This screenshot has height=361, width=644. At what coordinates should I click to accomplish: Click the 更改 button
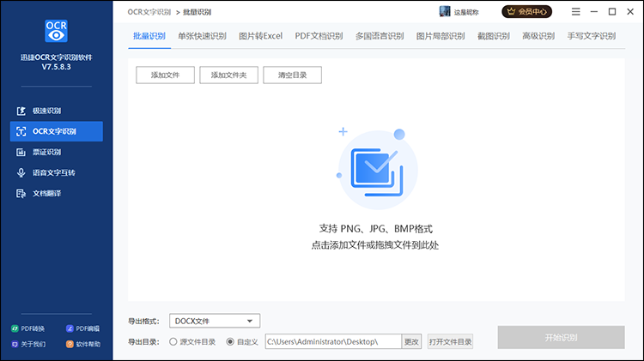coord(411,342)
